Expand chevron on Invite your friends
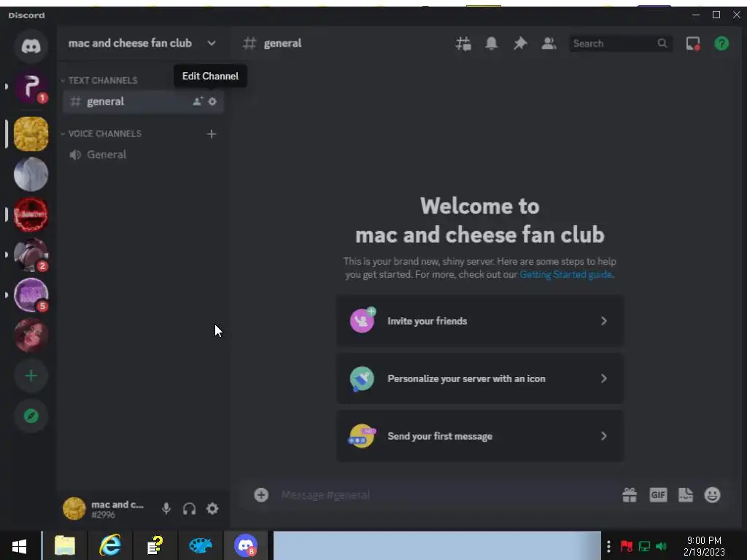Viewport: 747px width, 560px height. 603,321
